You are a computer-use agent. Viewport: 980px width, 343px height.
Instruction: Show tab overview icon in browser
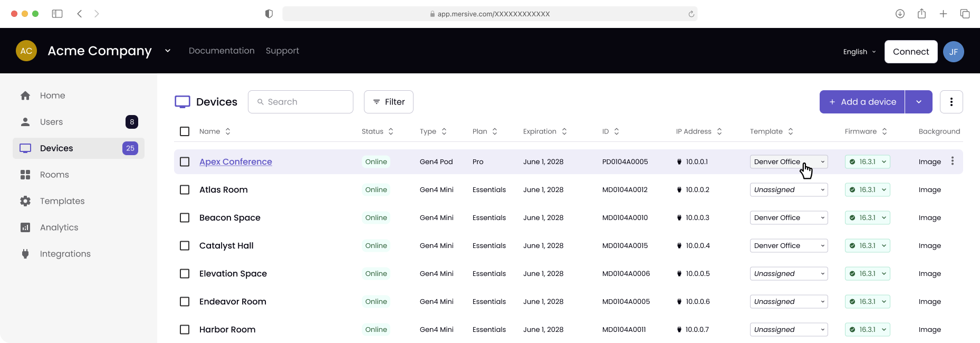point(965,14)
